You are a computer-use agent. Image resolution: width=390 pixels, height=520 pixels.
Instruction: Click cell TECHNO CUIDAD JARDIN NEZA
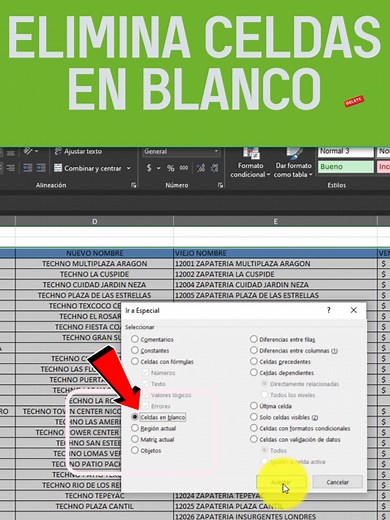pyautogui.click(x=94, y=285)
